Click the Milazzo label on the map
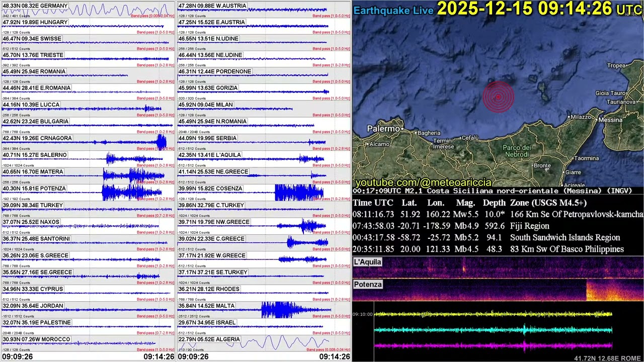The height and width of the screenshot is (362, 644). coord(581,117)
